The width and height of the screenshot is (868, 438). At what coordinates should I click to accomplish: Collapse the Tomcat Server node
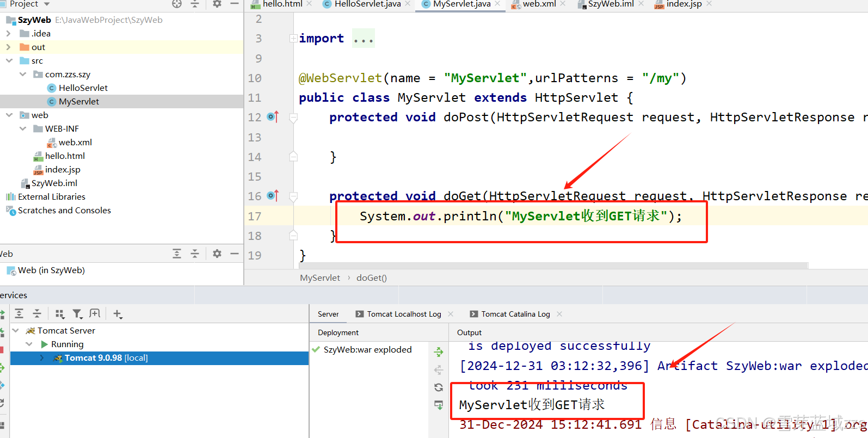click(15, 330)
